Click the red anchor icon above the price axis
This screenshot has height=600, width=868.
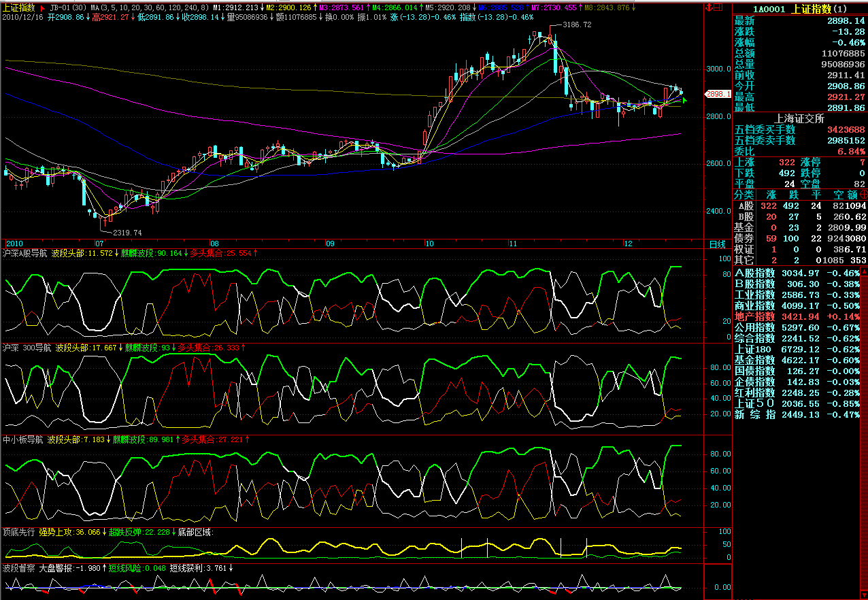tap(709, 7)
